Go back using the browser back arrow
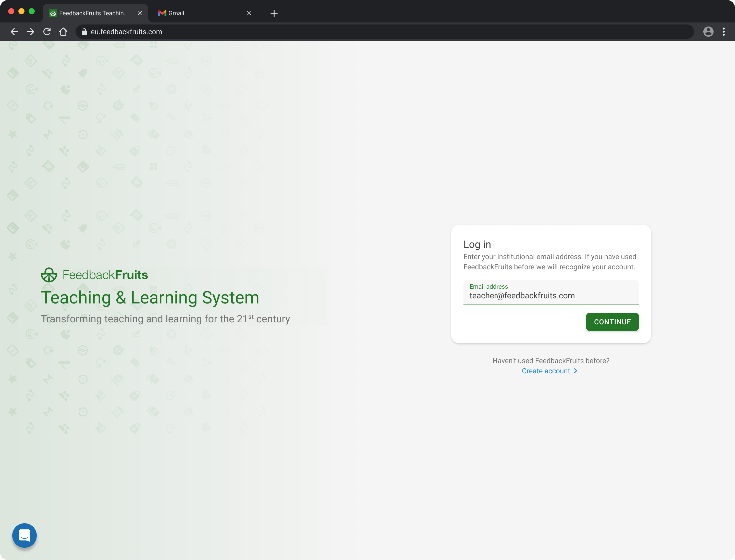 click(14, 32)
